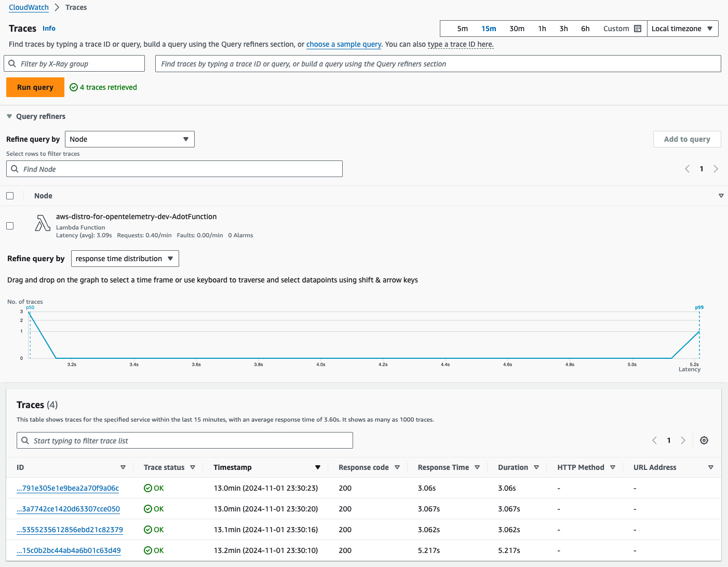Sort traces by ID column arrow

pos(123,467)
